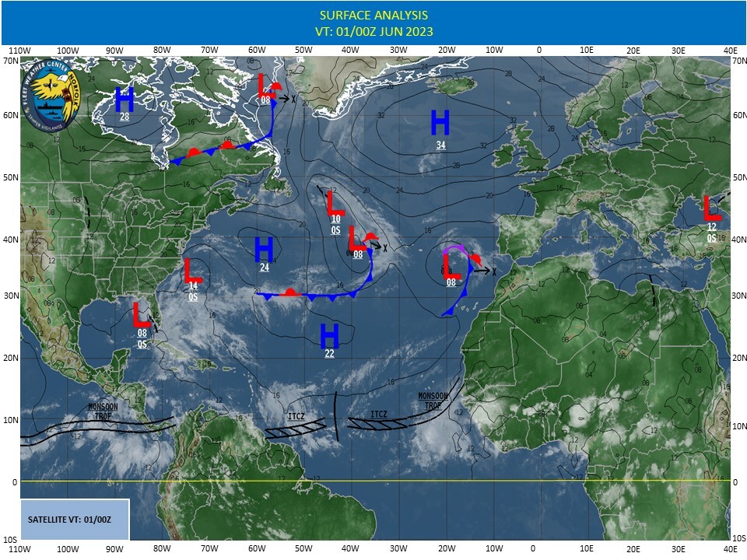This screenshot has width=747, height=560.
Task: Select the VT: 01/00Z JUN 2023 header text
Action: [373, 32]
